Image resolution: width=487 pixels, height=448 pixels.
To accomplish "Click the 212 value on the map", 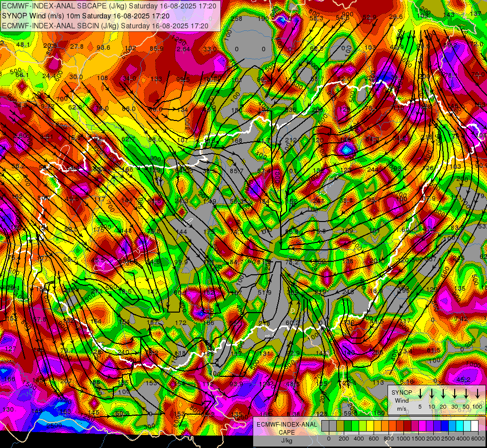I will point(291,140).
